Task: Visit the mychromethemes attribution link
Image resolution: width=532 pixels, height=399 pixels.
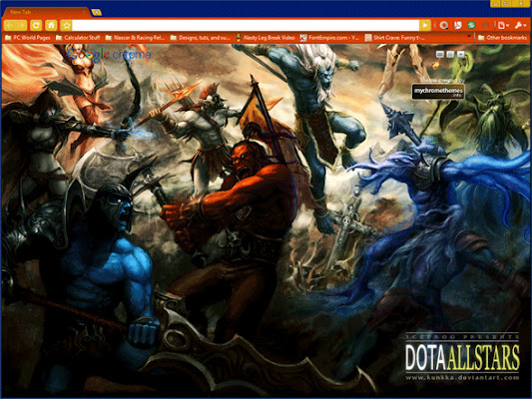Action: (438, 92)
